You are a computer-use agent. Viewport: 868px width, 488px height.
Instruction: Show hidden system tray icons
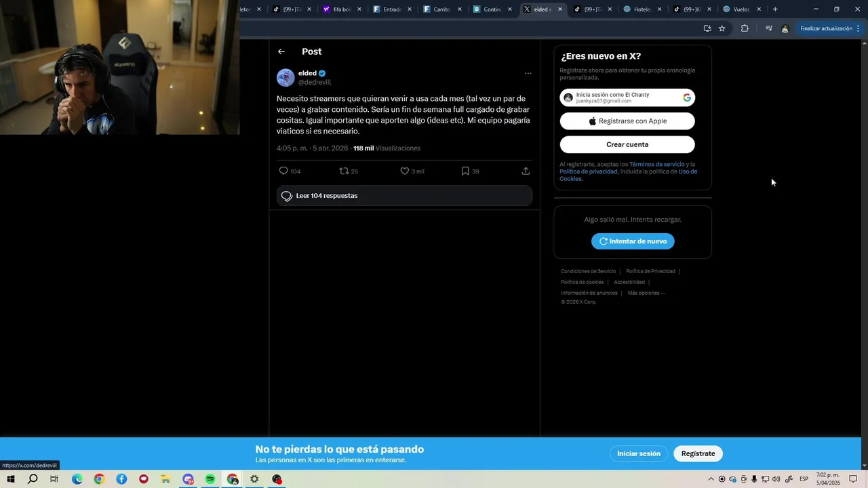711,479
